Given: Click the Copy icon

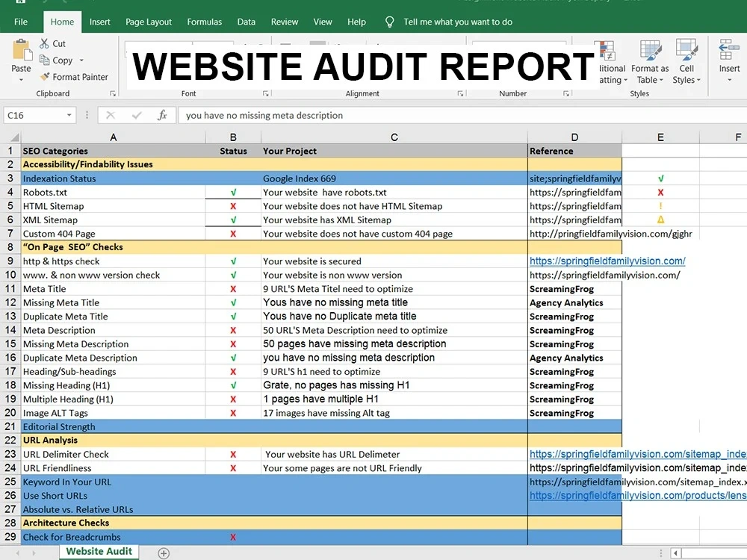Looking at the screenshot, I should coord(44,60).
